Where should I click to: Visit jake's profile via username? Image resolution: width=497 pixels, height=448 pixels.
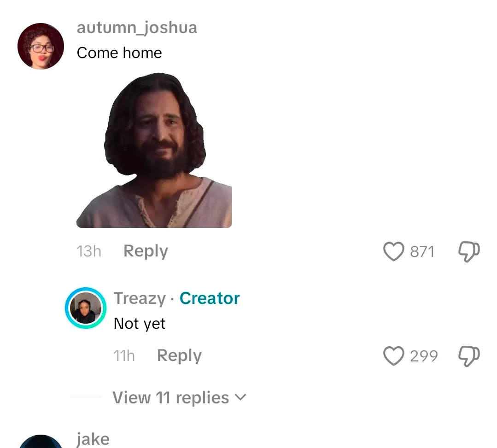(93, 439)
